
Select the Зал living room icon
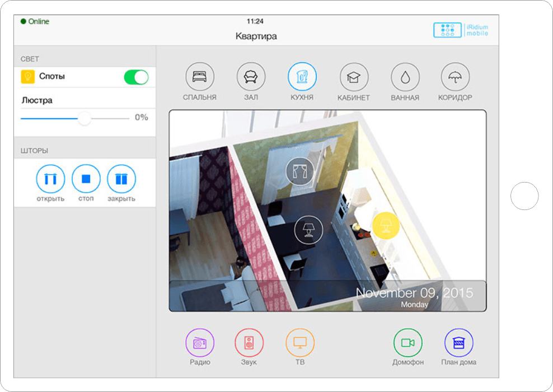coord(251,77)
